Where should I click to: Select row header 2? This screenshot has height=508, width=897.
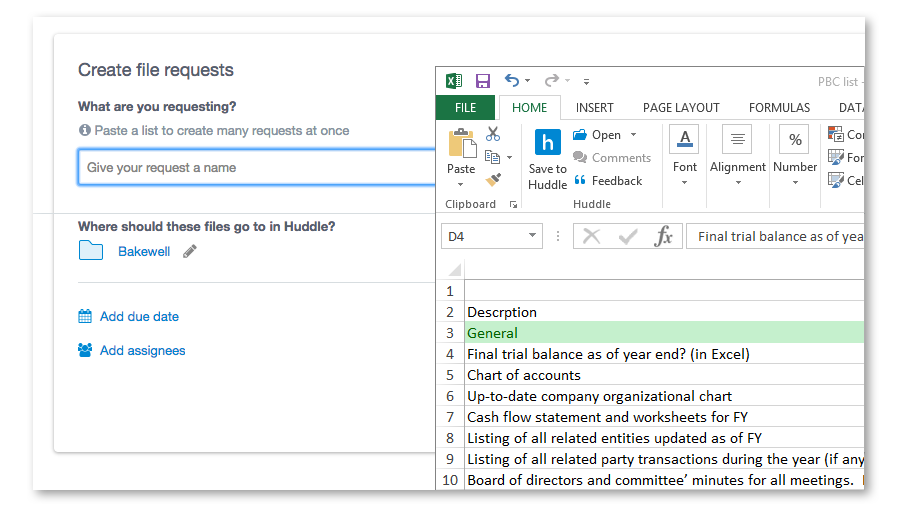click(x=450, y=312)
